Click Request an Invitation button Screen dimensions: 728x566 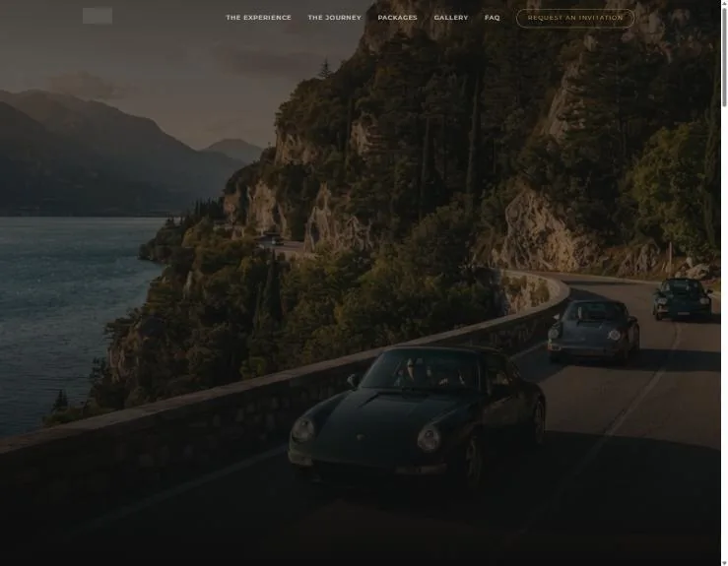[574, 18]
